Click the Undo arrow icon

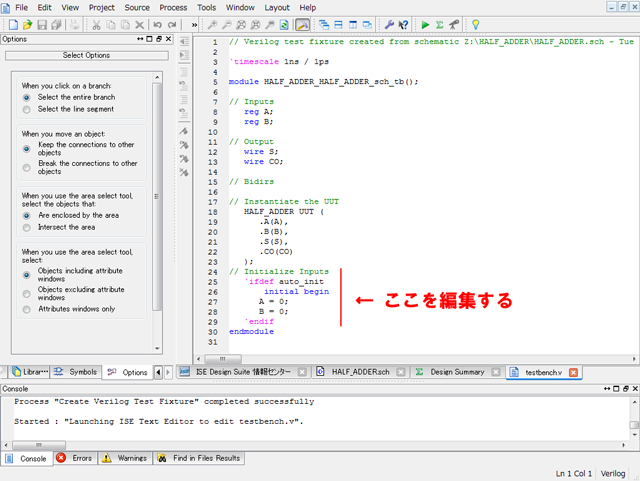pos(158,25)
